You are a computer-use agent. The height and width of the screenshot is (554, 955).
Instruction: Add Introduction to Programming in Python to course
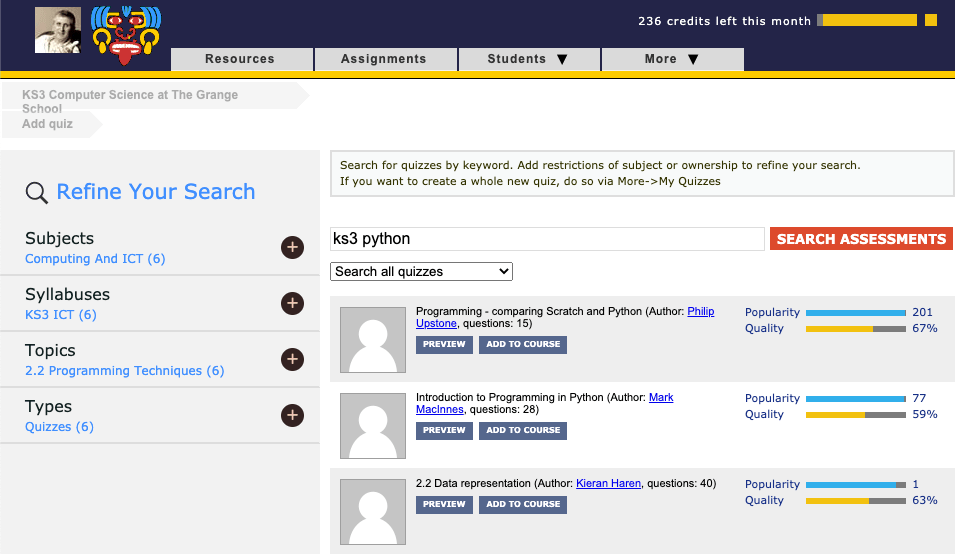523,430
